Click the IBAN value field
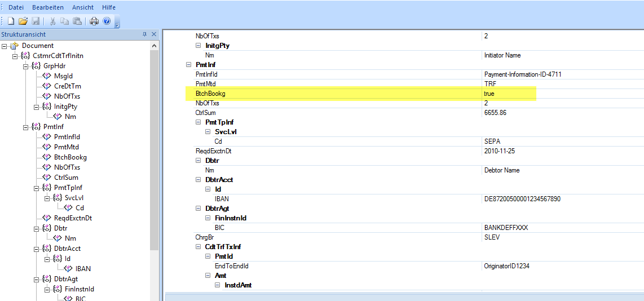Viewport: 644px width, 301px height. [522, 199]
